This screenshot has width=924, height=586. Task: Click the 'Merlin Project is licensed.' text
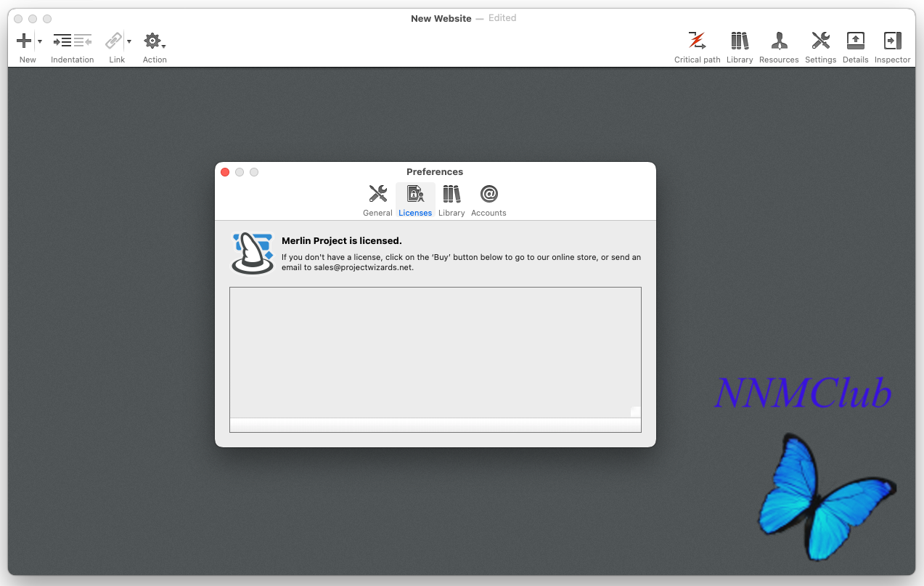coord(342,240)
